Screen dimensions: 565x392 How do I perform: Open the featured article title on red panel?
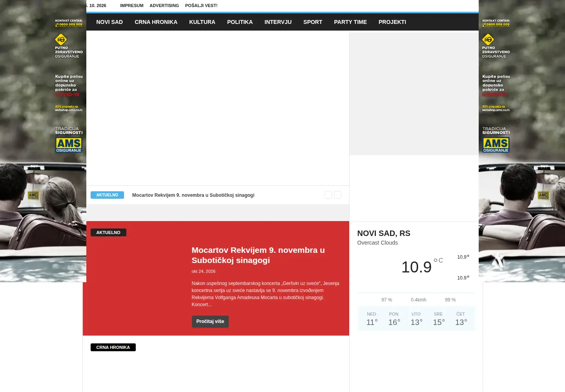coord(258,255)
